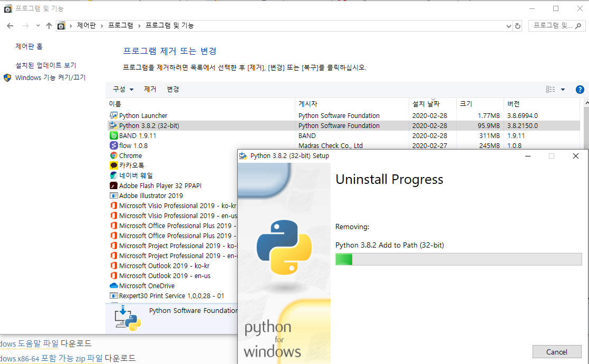The width and height of the screenshot is (589, 364).
Task: Sort by the 게시자 column header
Action: click(x=352, y=104)
